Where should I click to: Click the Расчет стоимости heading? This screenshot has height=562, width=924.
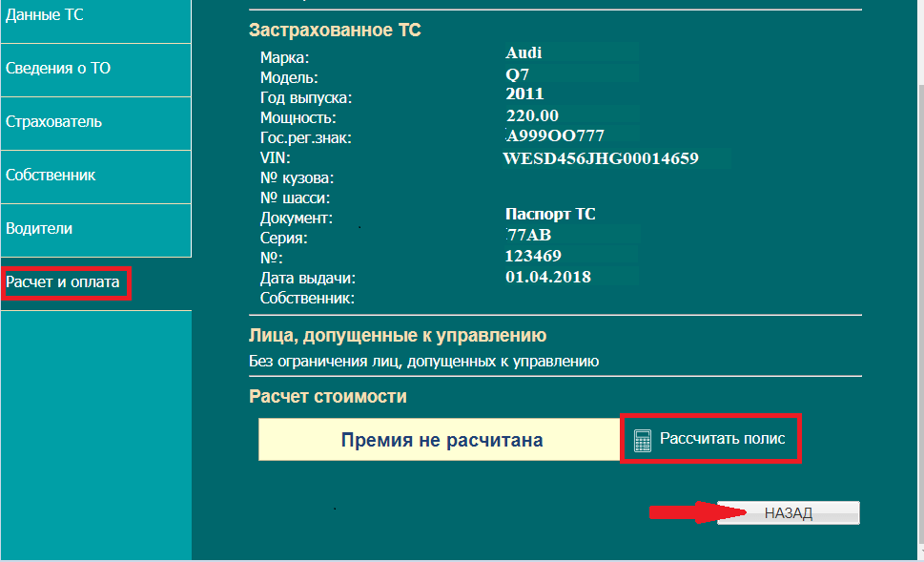pos(328,396)
